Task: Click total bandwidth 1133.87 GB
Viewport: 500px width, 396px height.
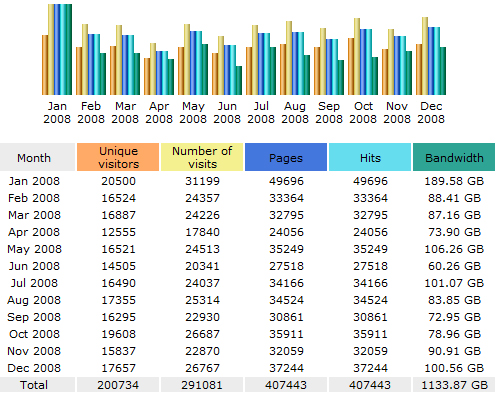Action: [454, 385]
